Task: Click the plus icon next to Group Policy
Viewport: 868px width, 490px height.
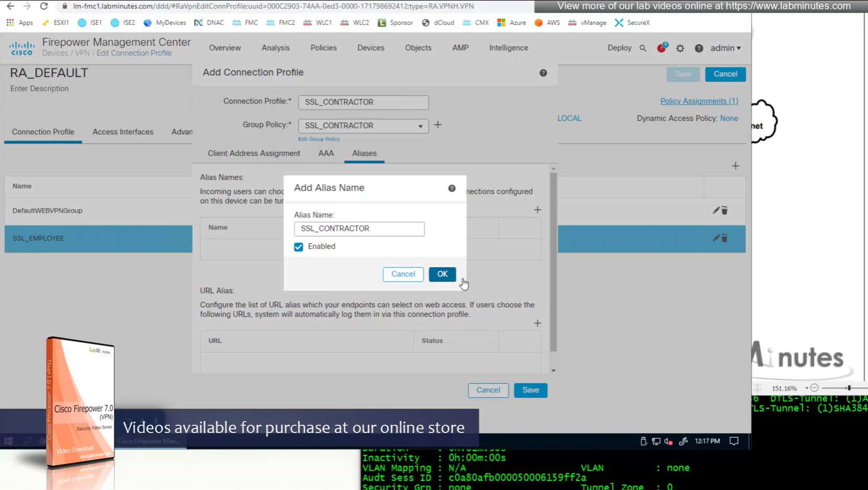Action: point(438,125)
